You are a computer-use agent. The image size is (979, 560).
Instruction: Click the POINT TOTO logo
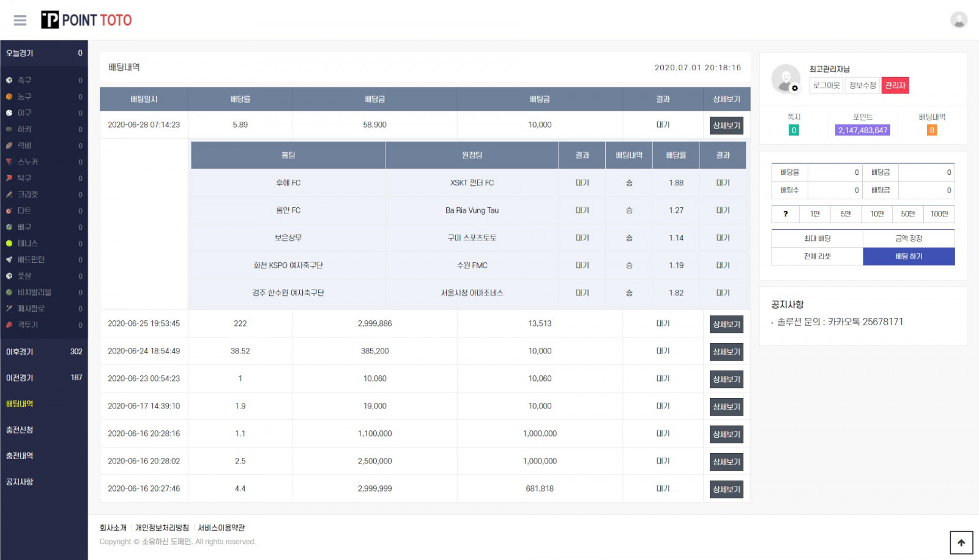pos(86,20)
